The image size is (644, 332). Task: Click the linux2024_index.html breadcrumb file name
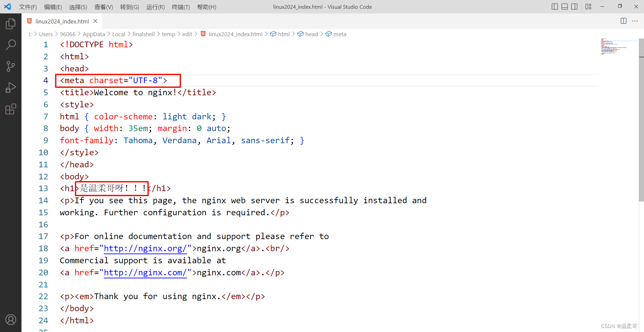pyautogui.click(x=236, y=34)
